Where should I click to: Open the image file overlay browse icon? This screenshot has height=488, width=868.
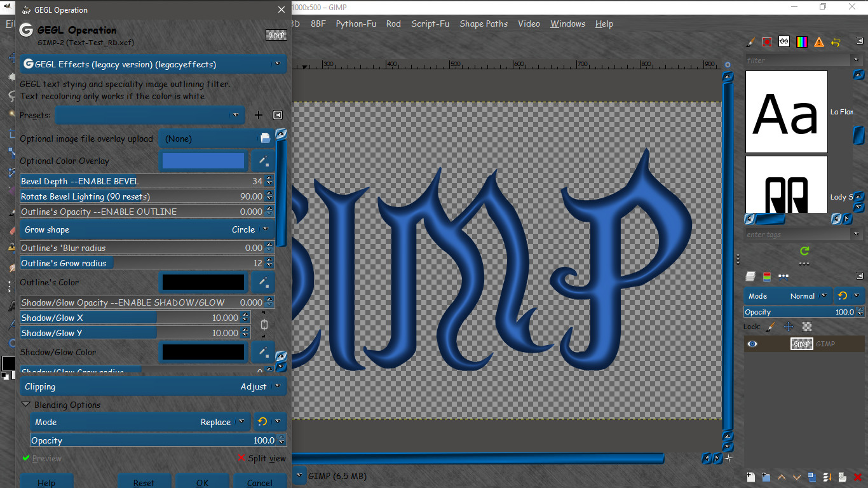[x=264, y=139]
